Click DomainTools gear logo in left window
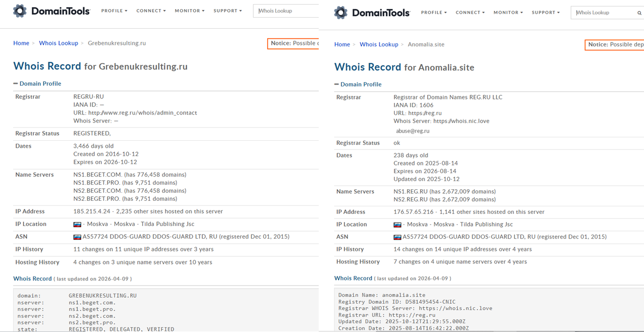The height and width of the screenshot is (332, 644). pyautogui.click(x=20, y=11)
